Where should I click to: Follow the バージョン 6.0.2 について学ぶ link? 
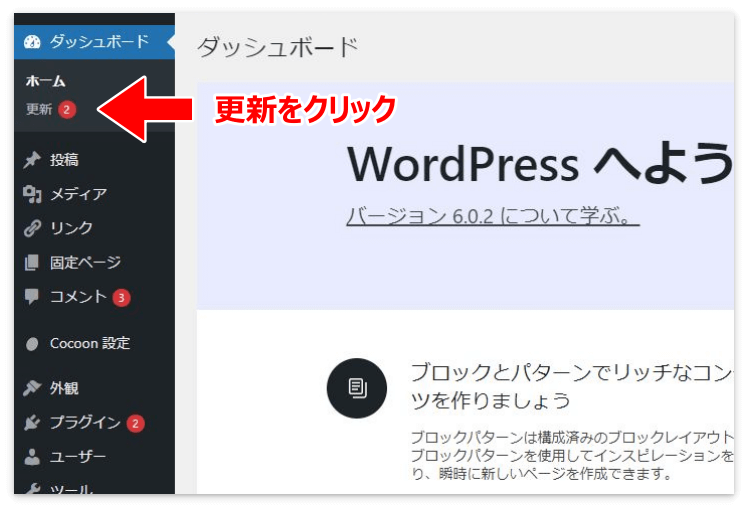[x=493, y=217]
